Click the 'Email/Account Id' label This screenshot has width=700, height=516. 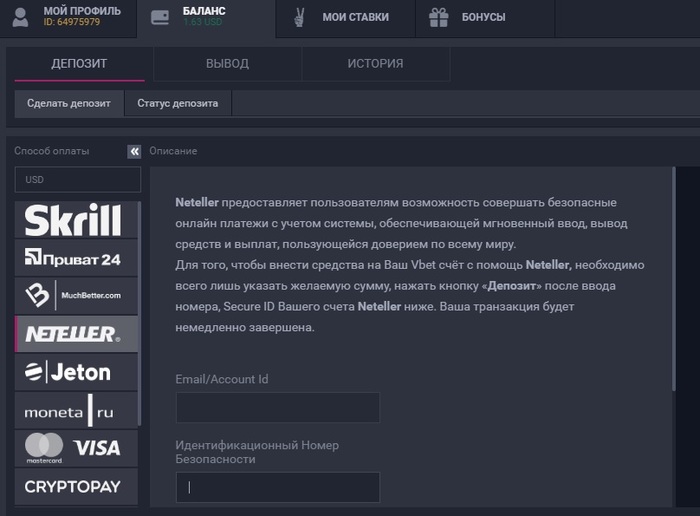[222, 379]
